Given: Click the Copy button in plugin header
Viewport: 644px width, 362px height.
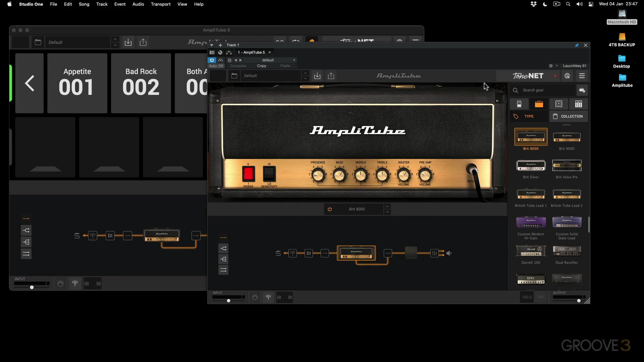Looking at the screenshot, I should (x=262, y=66).
